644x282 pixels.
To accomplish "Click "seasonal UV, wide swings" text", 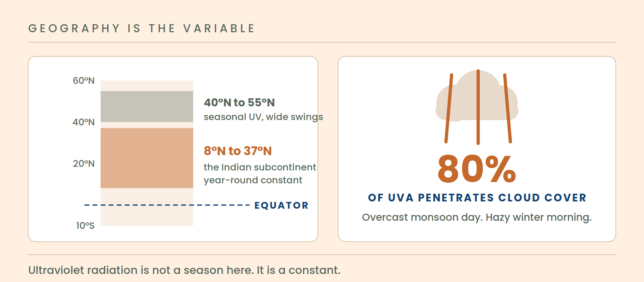I will (x=263, y=117).
